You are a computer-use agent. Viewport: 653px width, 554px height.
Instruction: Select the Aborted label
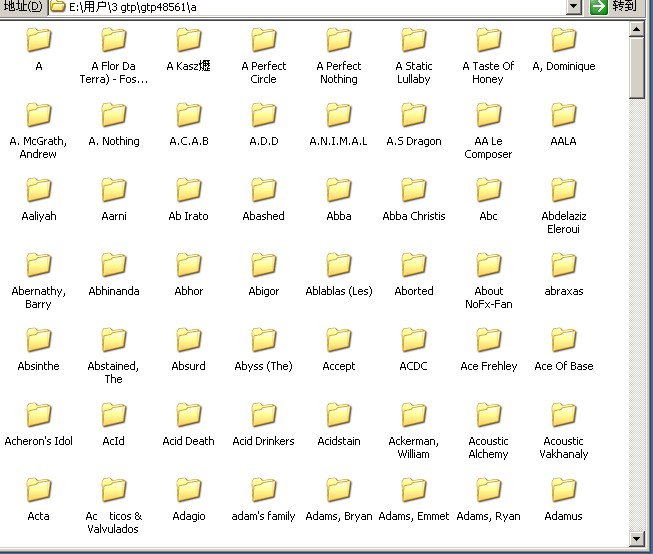point(414,291)
